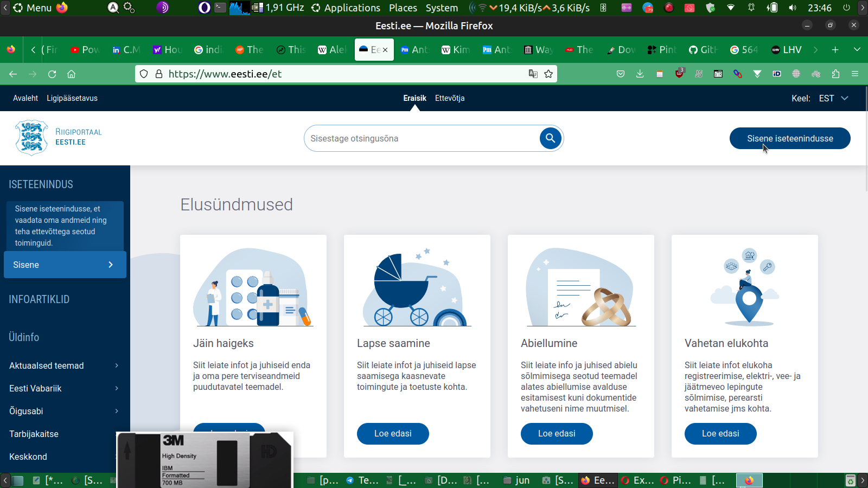List all tabs using the chevron dropdown
Screen dimensions: 868x488
[857, 50]
